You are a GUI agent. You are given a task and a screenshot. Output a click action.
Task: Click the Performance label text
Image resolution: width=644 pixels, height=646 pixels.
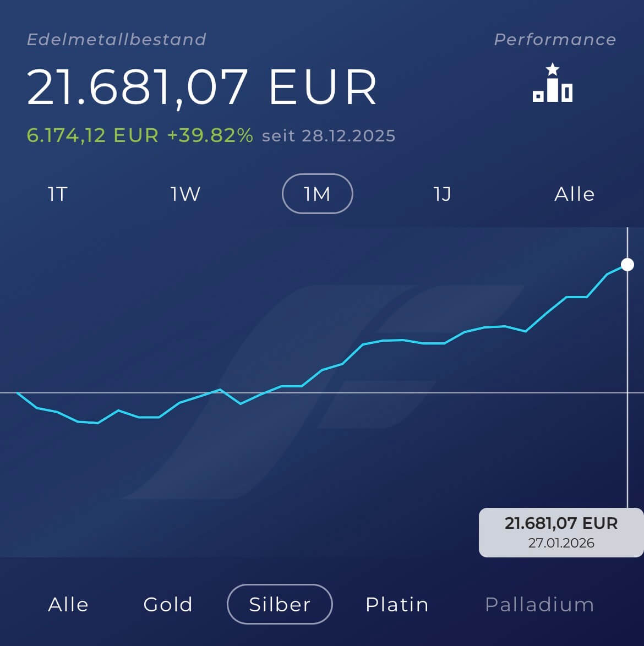coord(555,40)
